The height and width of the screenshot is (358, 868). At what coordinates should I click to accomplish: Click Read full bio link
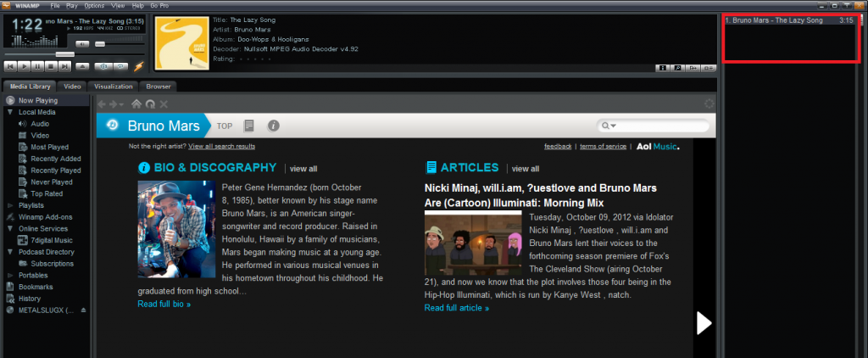(164, 305)
